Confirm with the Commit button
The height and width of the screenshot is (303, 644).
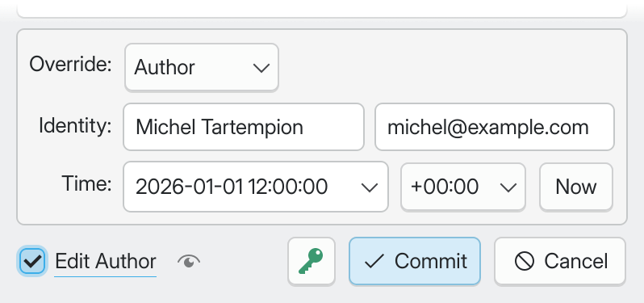pos(415,261)
